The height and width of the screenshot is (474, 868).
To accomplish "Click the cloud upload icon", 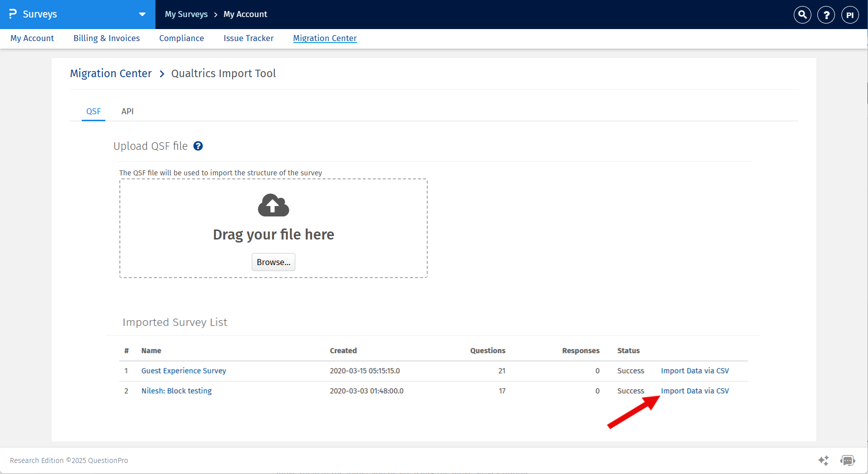I will [273, 205].
